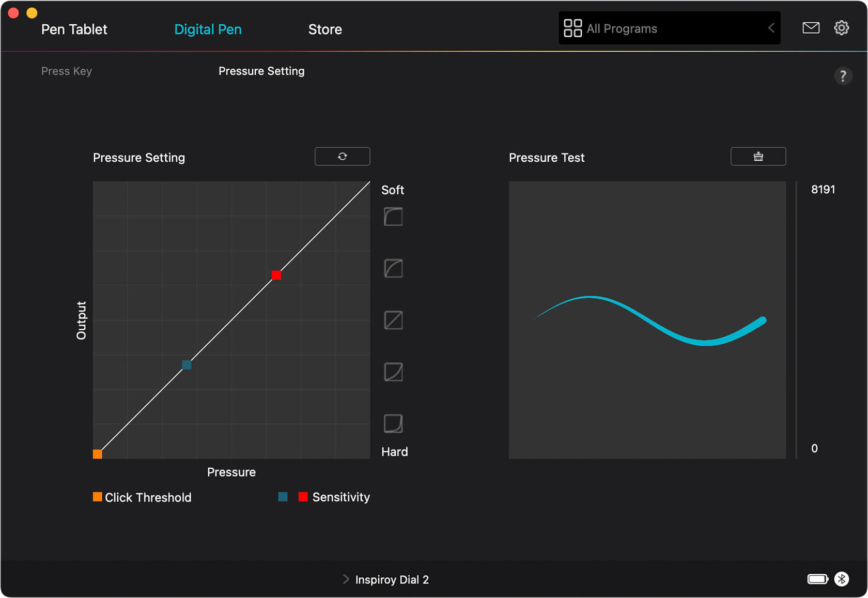Click the blue sensitivity control point on curve
The width and height of the screenshot is (868, 598).
[x=187, y=365]
